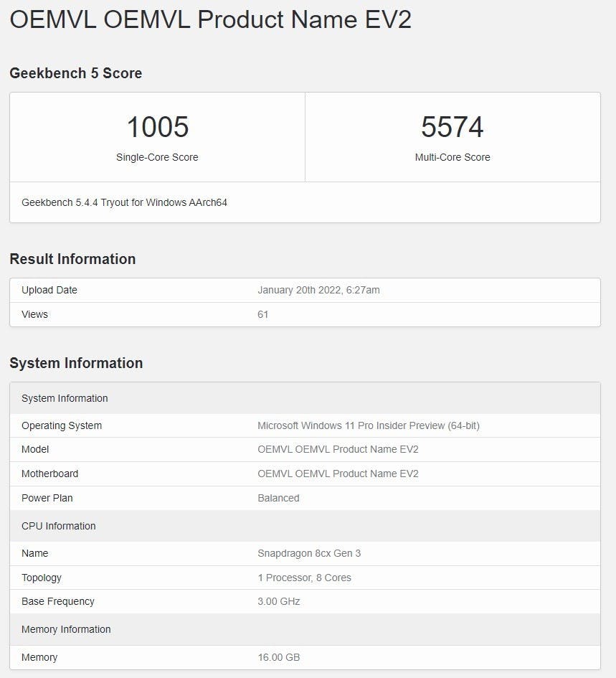The width and height of the screenshot is (616, 678).
Task: Select the Balanced power plan value
Action: click(278, 498)
